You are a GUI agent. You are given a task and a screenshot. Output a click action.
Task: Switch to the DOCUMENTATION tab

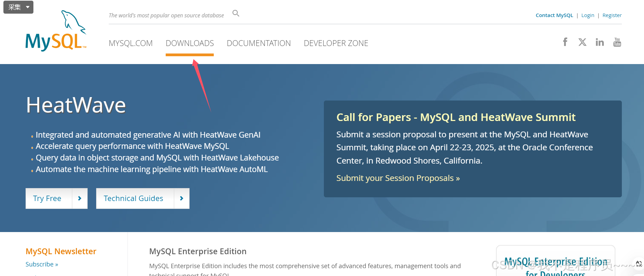[x=259, y=43]
